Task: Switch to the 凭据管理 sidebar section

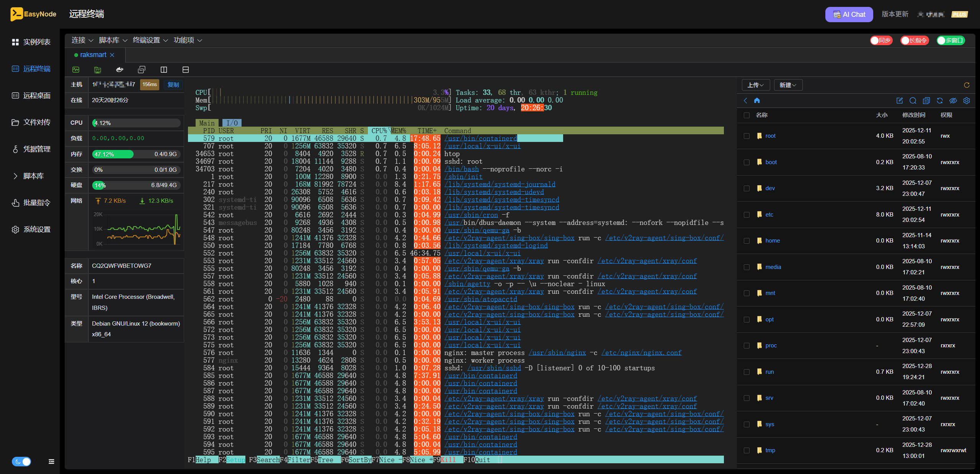Action: [x=36, y=149]
